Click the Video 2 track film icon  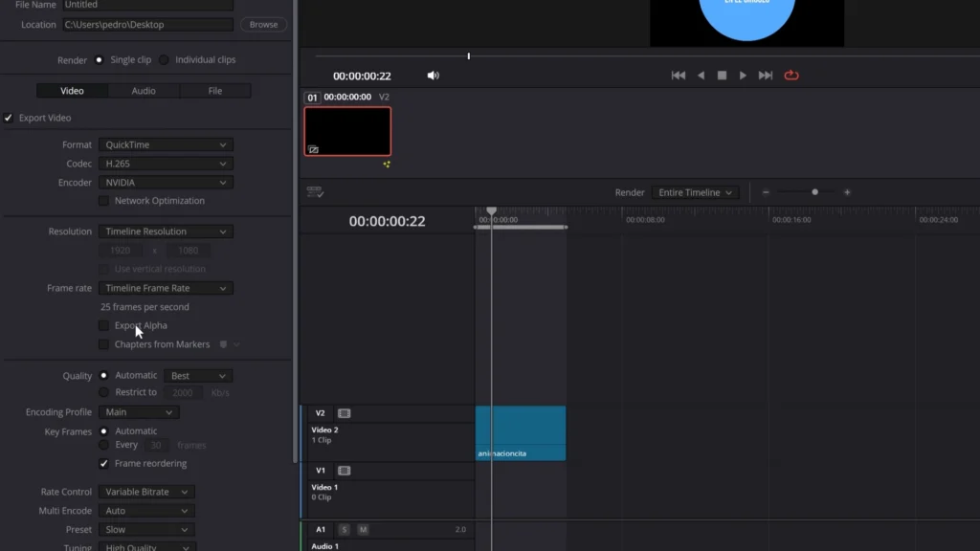tap(345, 413)
